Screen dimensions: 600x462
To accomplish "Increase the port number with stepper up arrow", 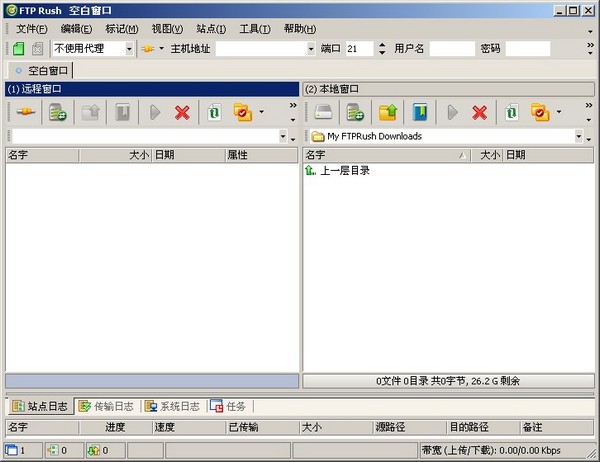I will (381, 45).
